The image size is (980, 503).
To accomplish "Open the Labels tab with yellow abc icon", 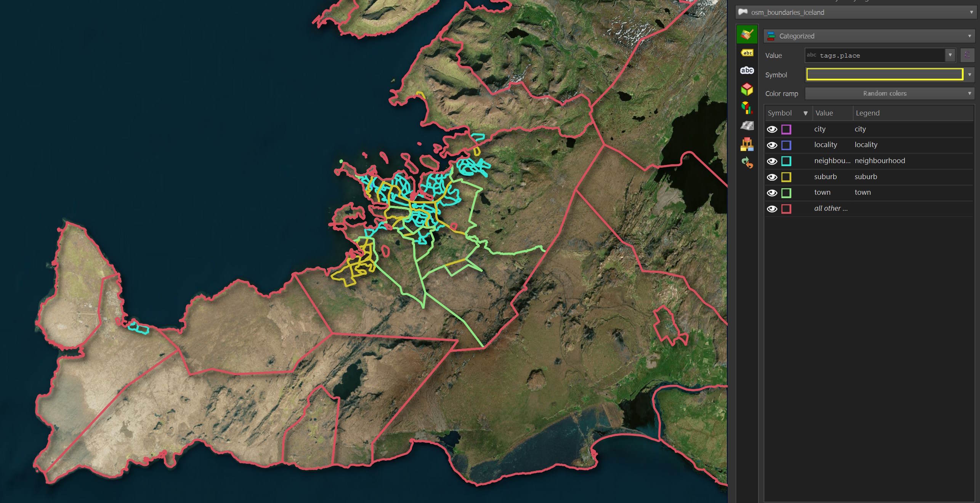I will click(x=747, y=53).
